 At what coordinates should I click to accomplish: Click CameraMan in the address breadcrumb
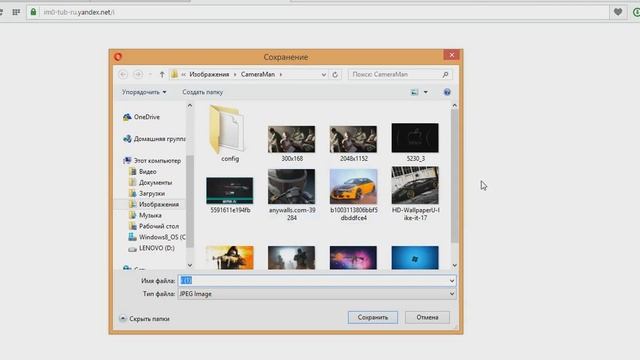[258, 74]
